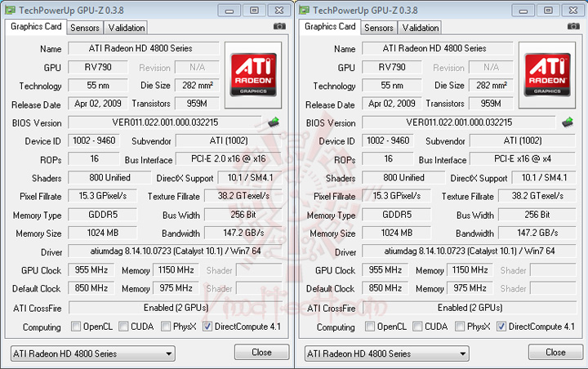Click the ATI Radeon logo in left window
Image resolution: width=588 pixels, height=369 pixels.
click(253, 75)
